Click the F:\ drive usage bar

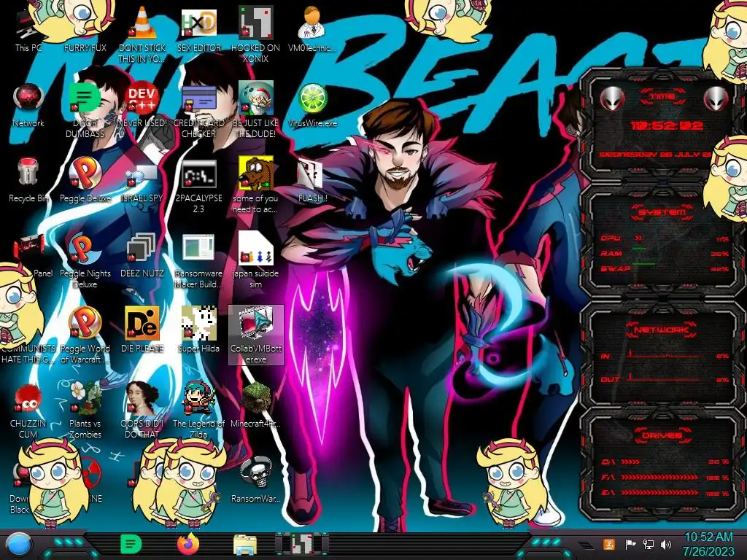(x=665, y=477)
